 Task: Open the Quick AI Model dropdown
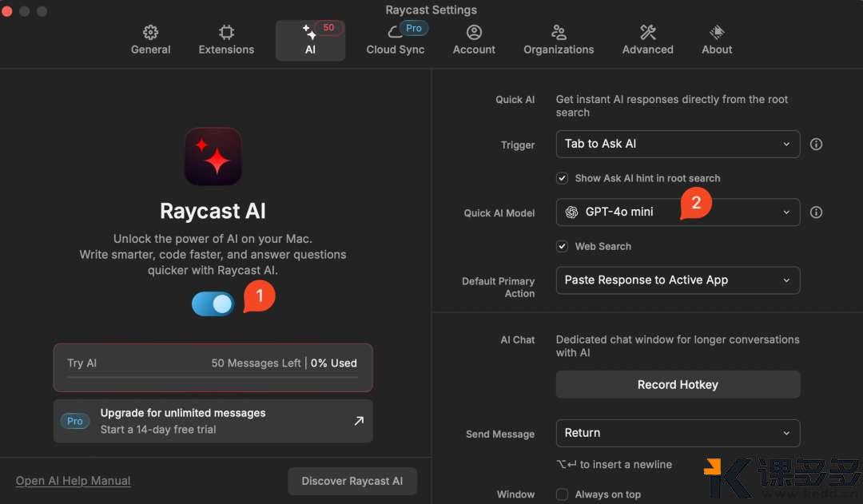(x=678, y=212)
